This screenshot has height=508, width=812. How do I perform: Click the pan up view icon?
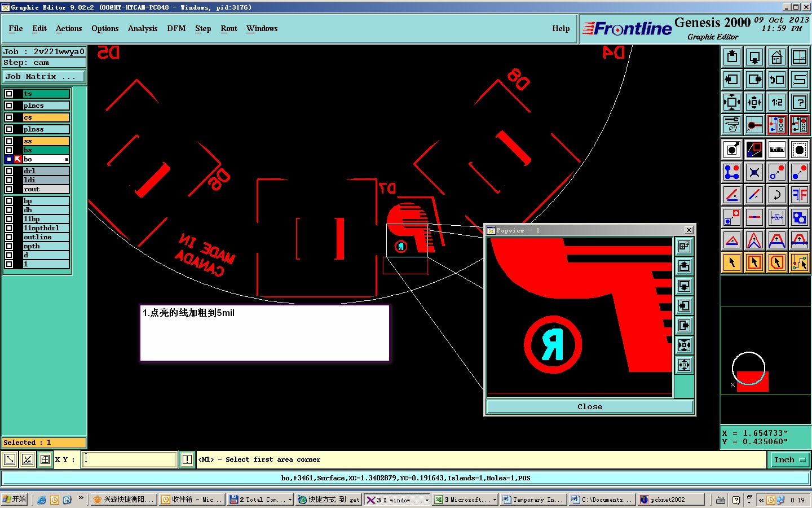click(x=732, y=57)
